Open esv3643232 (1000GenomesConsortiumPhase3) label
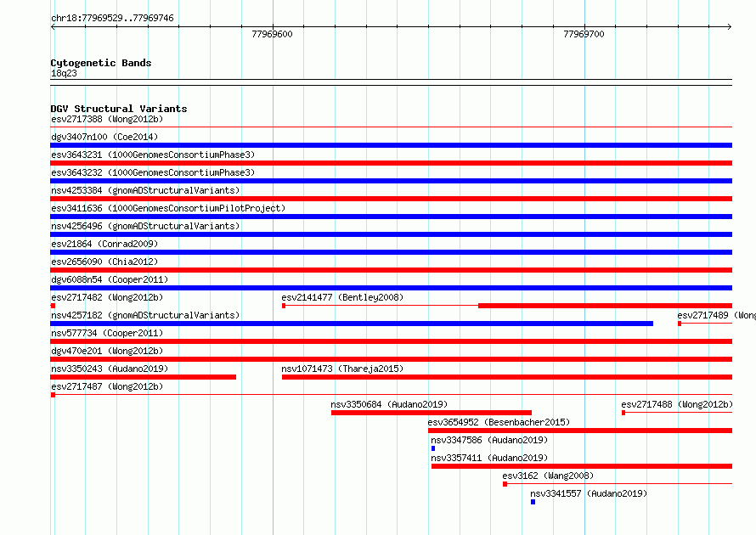 click(153, 172)
